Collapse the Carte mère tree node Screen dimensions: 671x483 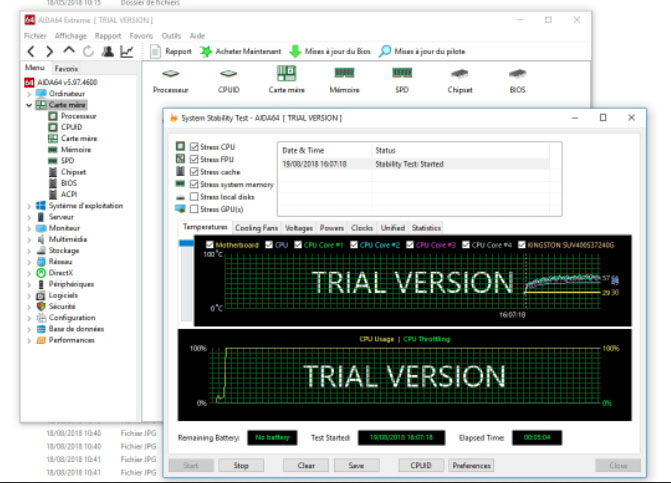(29, 105)
